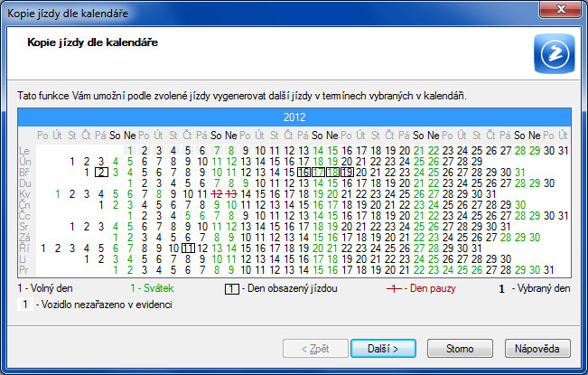The image size is (588, 375).
Task: Select boxed day 16 in Bř row
Action: click(303, 173)
